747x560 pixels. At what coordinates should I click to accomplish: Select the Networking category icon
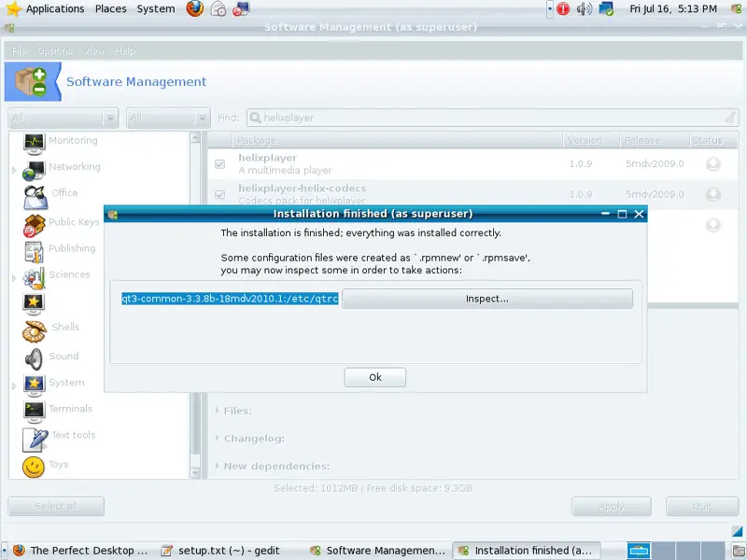(x=34, y=170)
